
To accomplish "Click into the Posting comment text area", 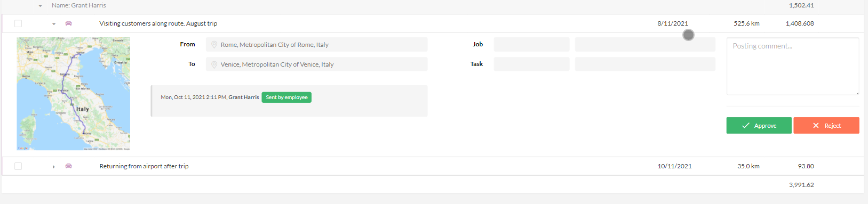I will [793, 67].
